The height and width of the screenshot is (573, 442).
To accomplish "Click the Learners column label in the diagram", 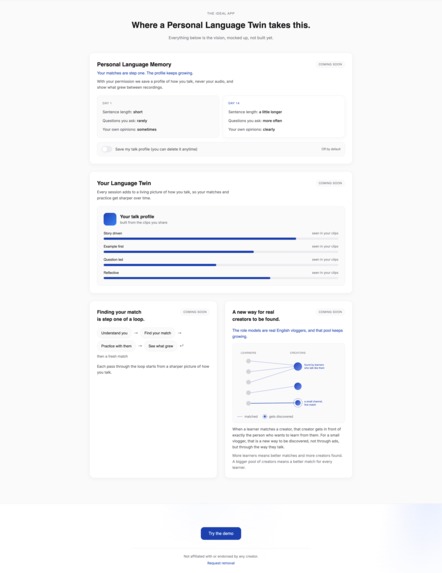I will click(x=248, y=353).
